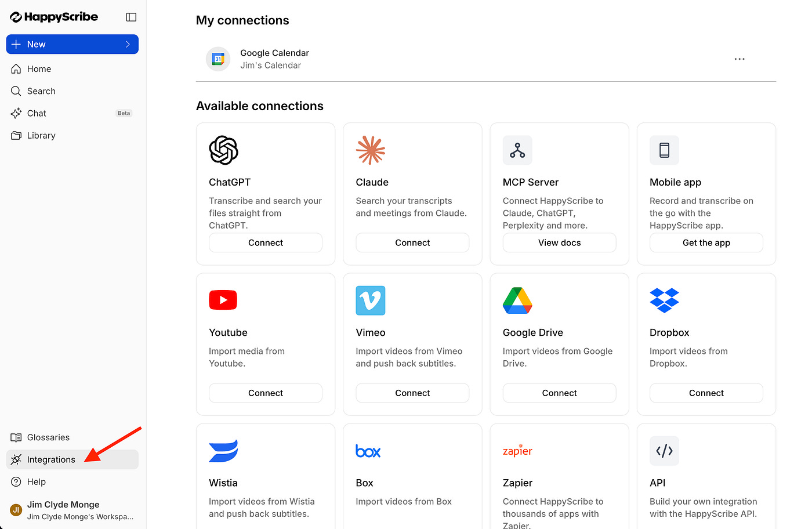This screenshot has width=812, height=529.
Task: Click the Search magnifier icon
Action: click(16, 91)
